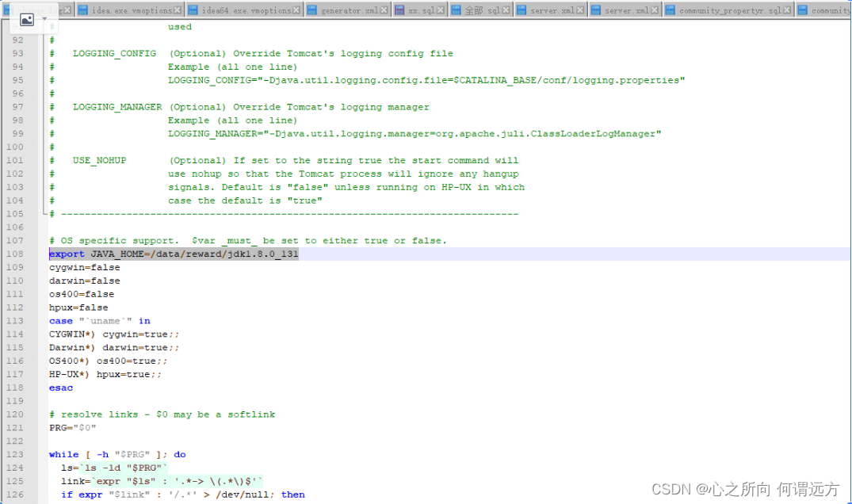
Task: Close the server.xml tab next to 全部.sql
Action: [581, 10]
